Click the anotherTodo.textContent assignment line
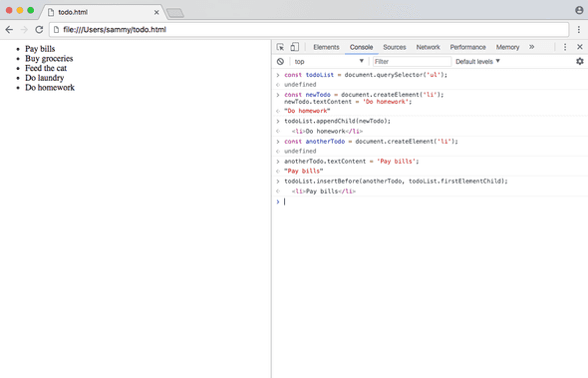This screenshot has height=378, width=588. [x=352, y=161]
